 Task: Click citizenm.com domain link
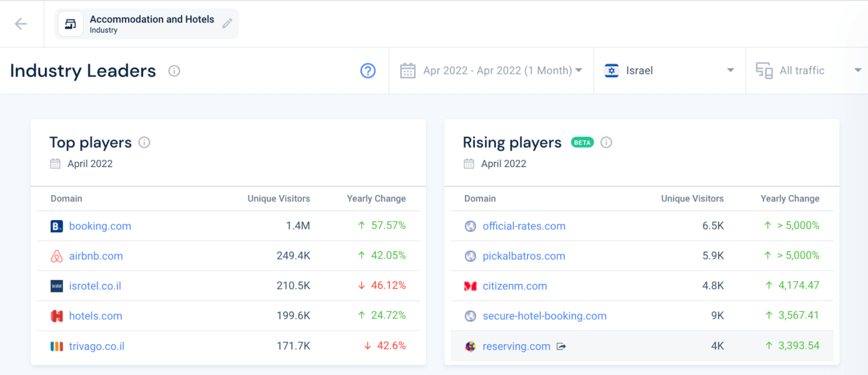coord(515,286)
